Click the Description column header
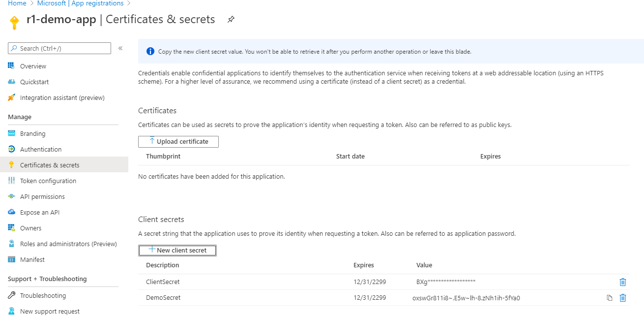 (x=163, y=265)
